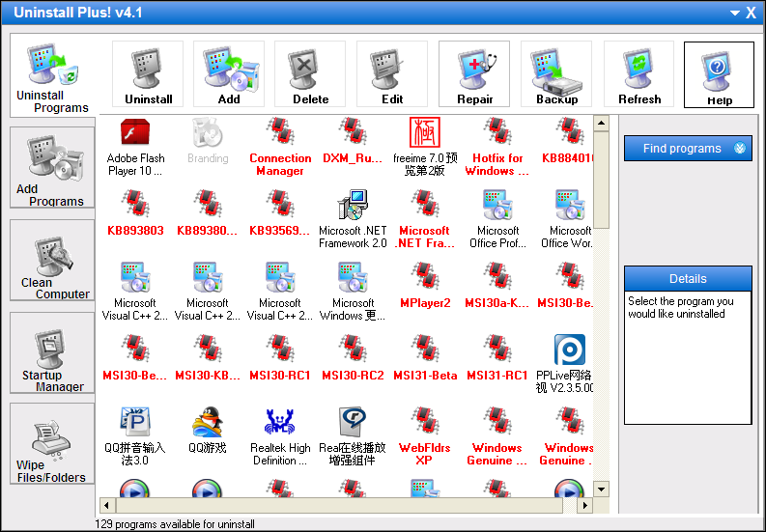Click the vertical scrollbar down arrow

pos(601,490)
